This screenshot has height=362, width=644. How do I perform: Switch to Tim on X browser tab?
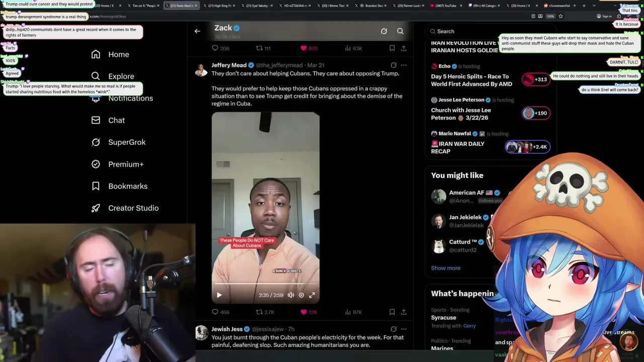click(x=143, y=6)
